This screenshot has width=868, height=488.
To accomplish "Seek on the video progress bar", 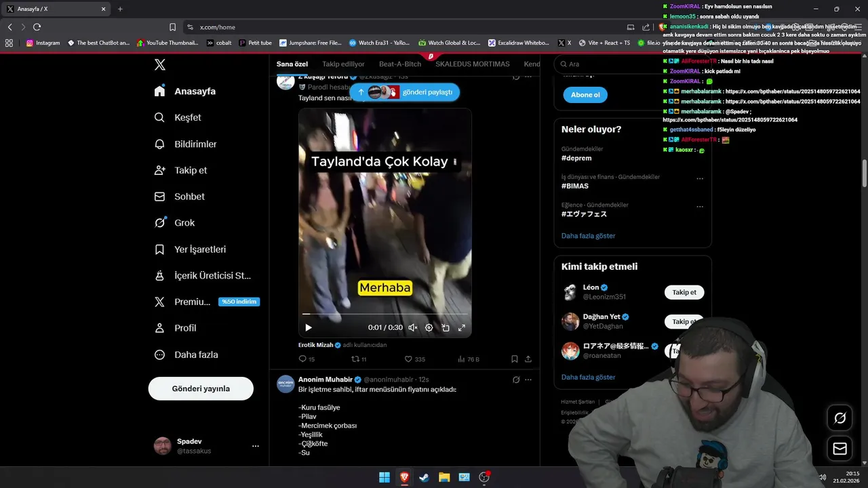I will (x=385, y=314).
